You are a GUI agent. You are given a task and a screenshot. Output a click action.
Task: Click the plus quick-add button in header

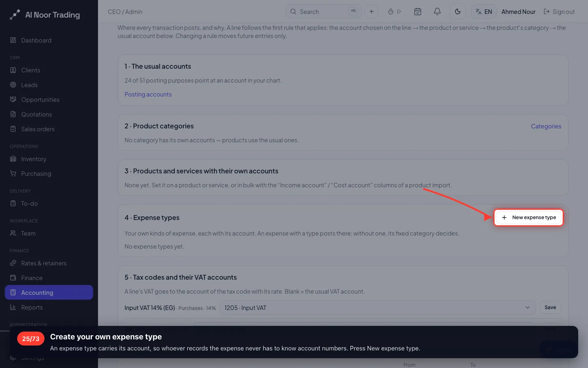coord(372,11)
